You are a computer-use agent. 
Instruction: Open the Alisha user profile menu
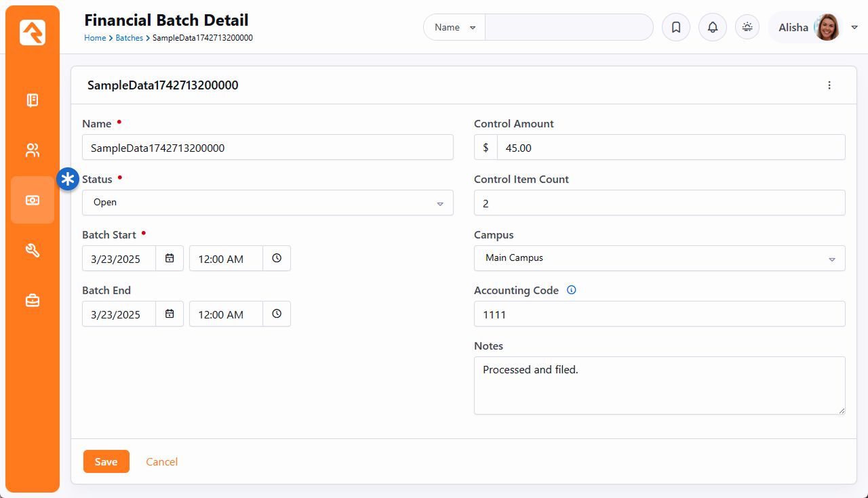(x=810, y=28)
